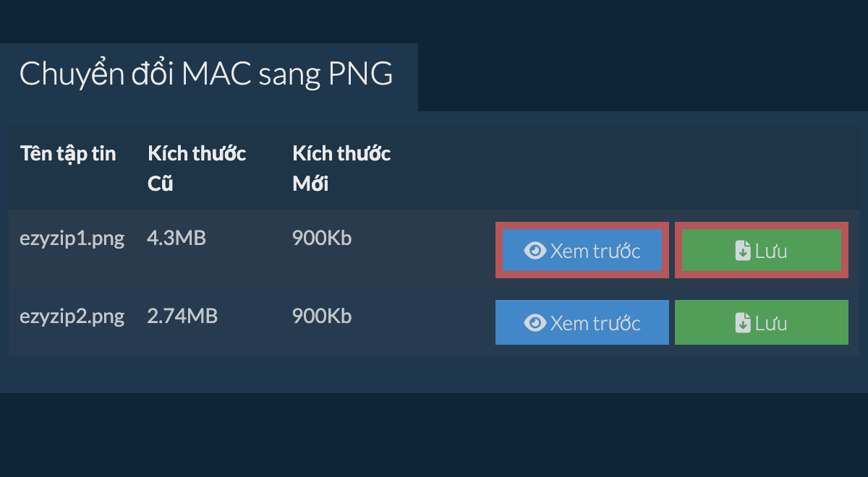Click the word 'Mới' in the header

click(x=310, y=184)
